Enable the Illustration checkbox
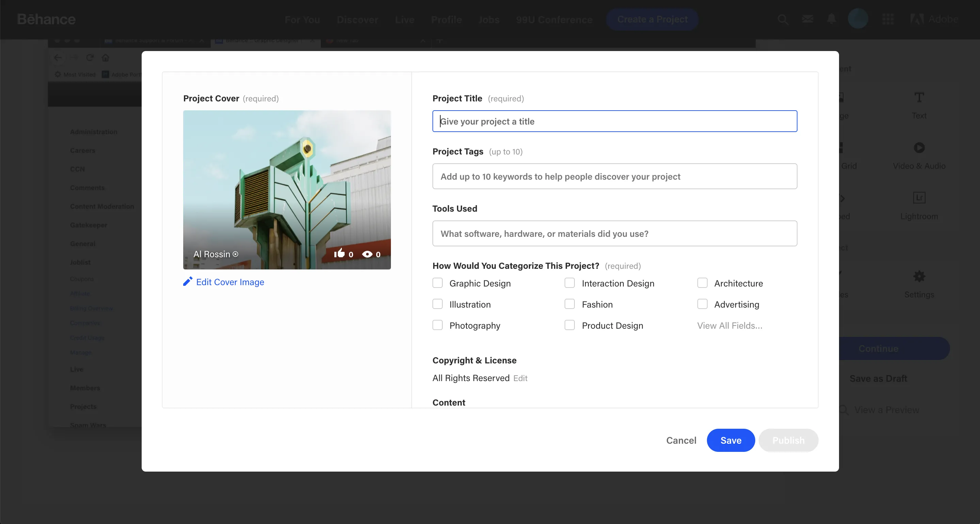This screenshot has height=524, width=980. click(x=438, y=304)
